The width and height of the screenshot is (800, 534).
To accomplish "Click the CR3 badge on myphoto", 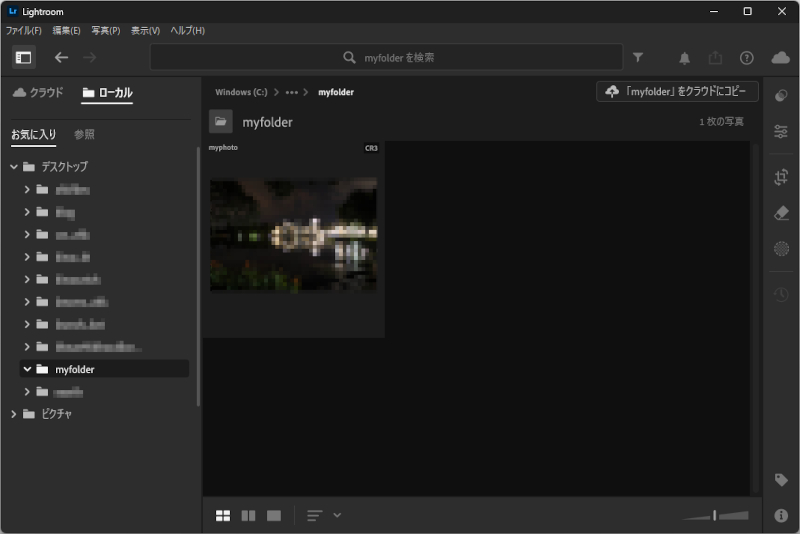I will pos(371,148).
